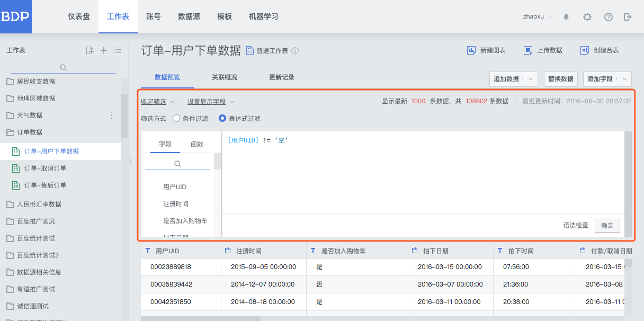Select the 注册时间 field in the list
This screenshot has width=644, height=321.
tap(176, 204)
